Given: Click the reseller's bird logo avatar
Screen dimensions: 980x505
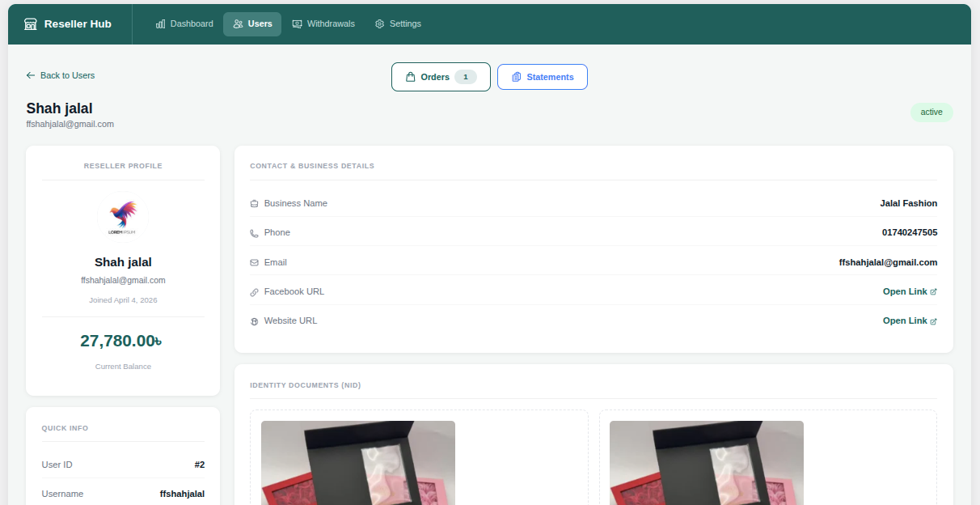Looking at the screenshot, I should [123, 219].
